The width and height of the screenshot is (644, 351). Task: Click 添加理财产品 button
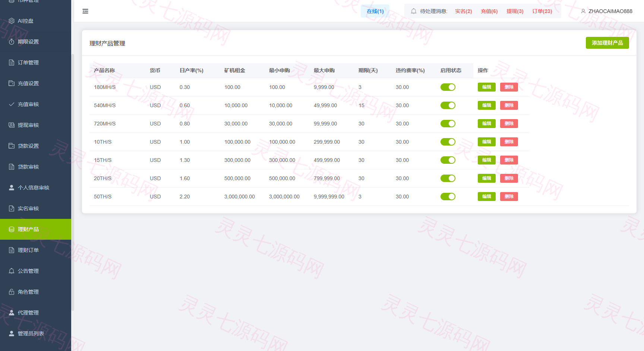pos(607,43)
